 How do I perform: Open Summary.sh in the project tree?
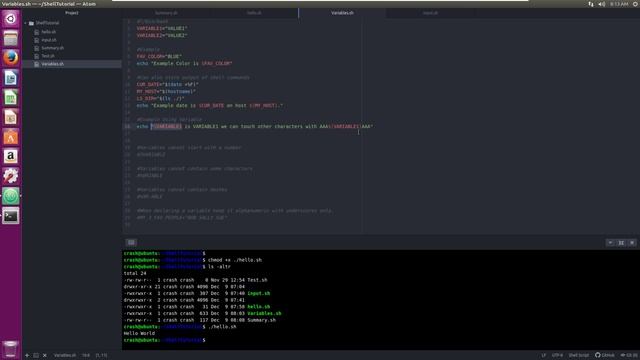click(x=52, y=48)
